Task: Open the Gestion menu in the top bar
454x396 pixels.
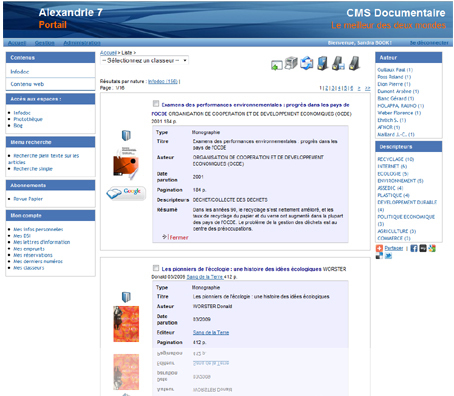Action: point(44,43)
